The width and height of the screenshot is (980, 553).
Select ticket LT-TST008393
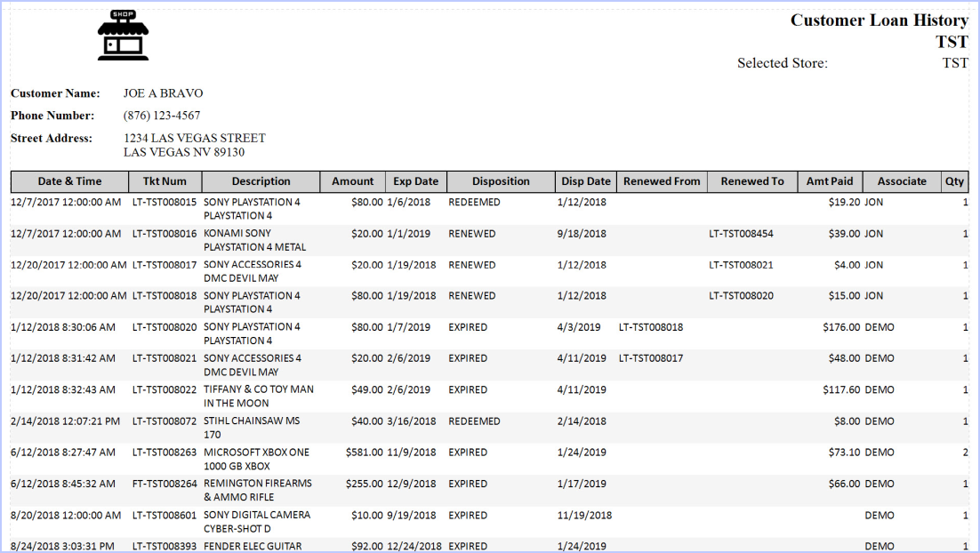pyautogui.click(x=165, y=546)
